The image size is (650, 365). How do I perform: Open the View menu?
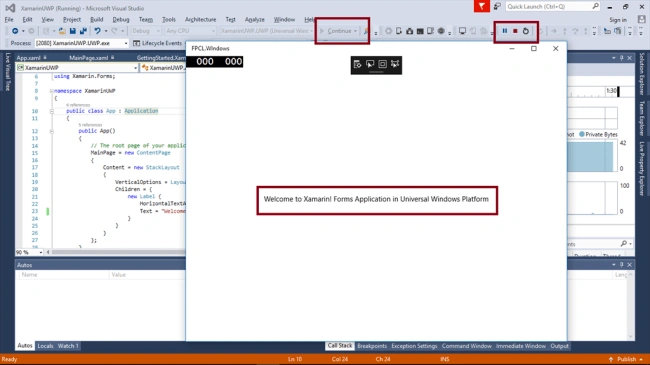pyautogui.click(x=47, y=19)
